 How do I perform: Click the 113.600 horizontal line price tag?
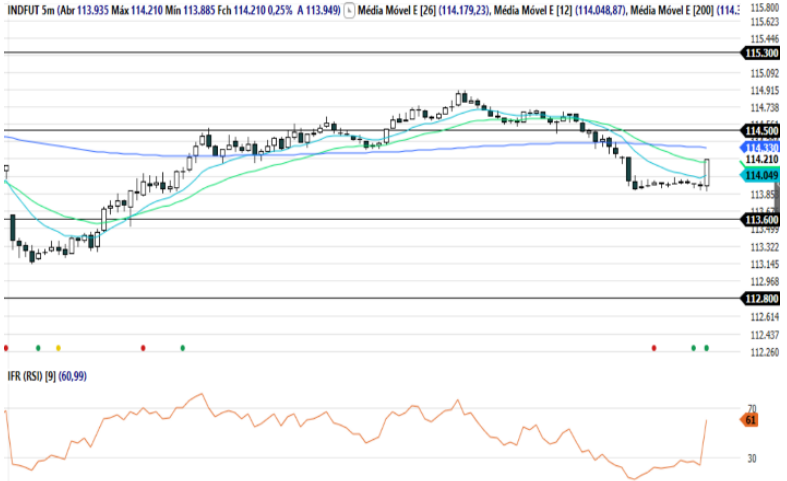762,220
